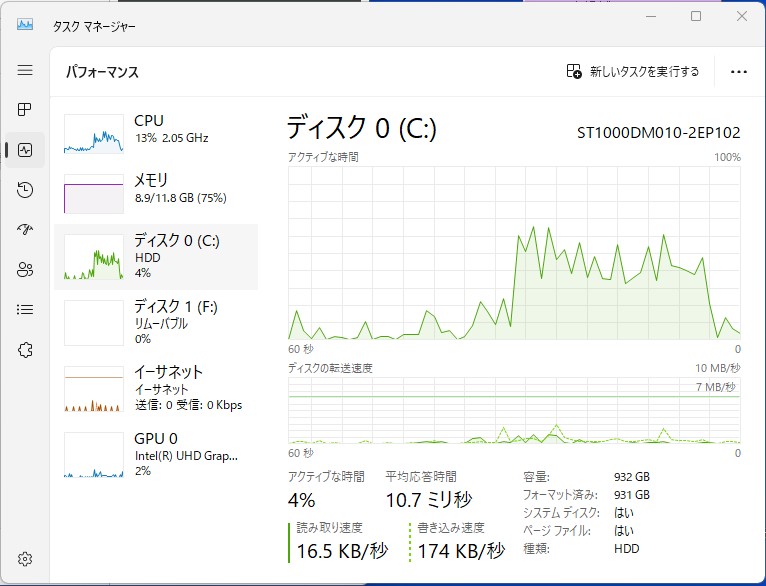Open the hamburger navigation menu
The image size is (766, 586).
25,70
